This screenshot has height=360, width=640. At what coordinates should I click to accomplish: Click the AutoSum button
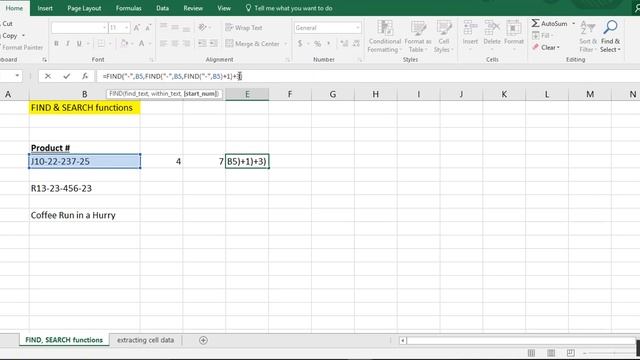[549, 24]
